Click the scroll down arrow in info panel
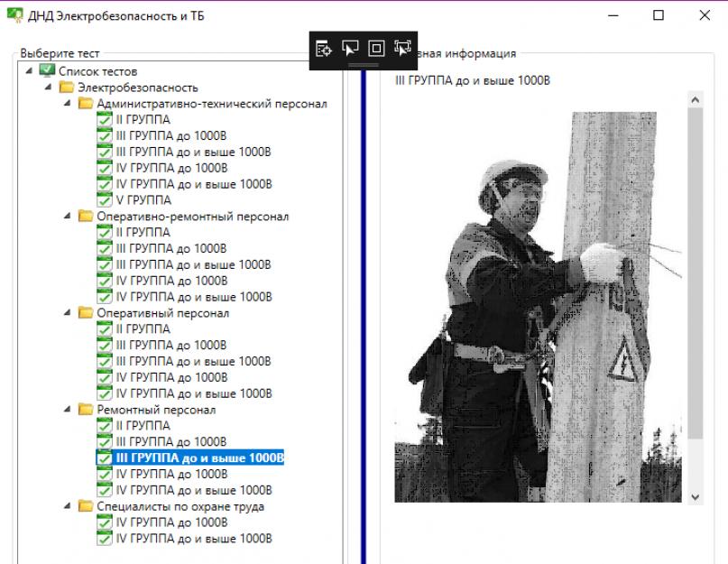Image resolution: width=728 pixels, height=564 pixels. pos(695,496)
